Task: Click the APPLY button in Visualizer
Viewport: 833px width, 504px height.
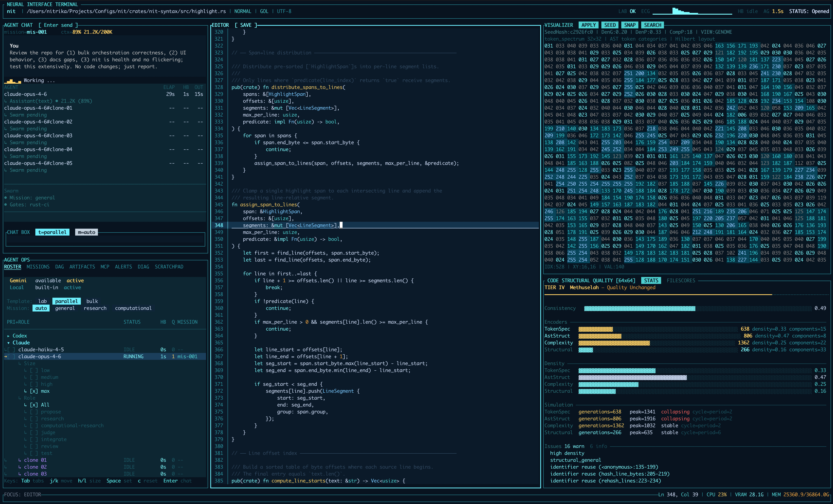Action: [x=589, y=25]
